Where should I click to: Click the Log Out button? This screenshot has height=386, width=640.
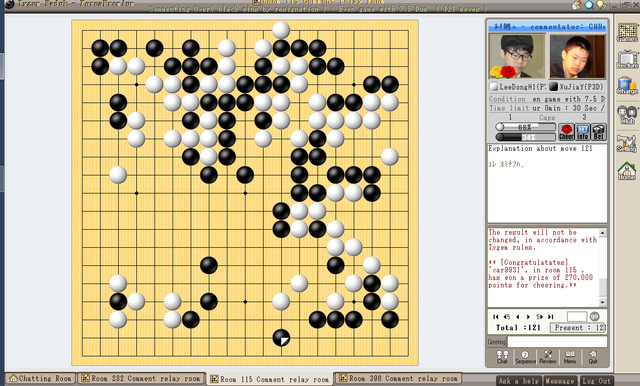(596, 381)
